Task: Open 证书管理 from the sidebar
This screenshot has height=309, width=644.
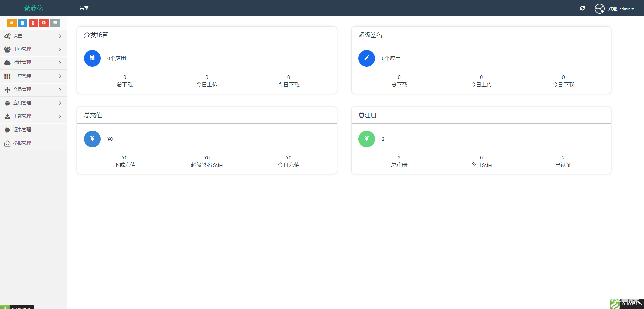Action: pyautogui.click(x=33, y=130)
